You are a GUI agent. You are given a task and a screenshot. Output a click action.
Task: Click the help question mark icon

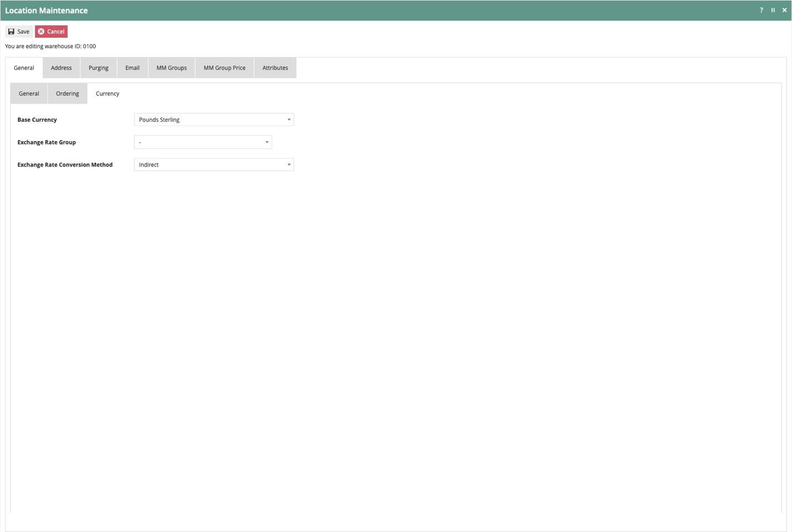[761, 10]
